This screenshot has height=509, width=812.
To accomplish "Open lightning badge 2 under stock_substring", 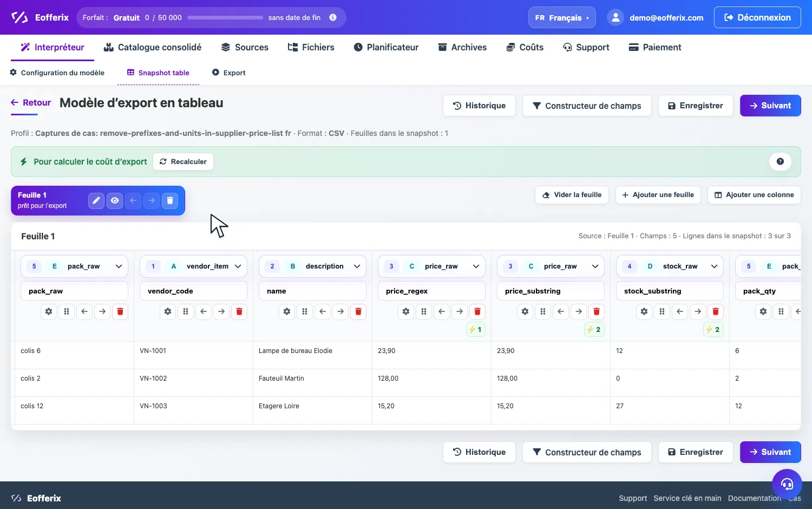I will pos(713,329).
